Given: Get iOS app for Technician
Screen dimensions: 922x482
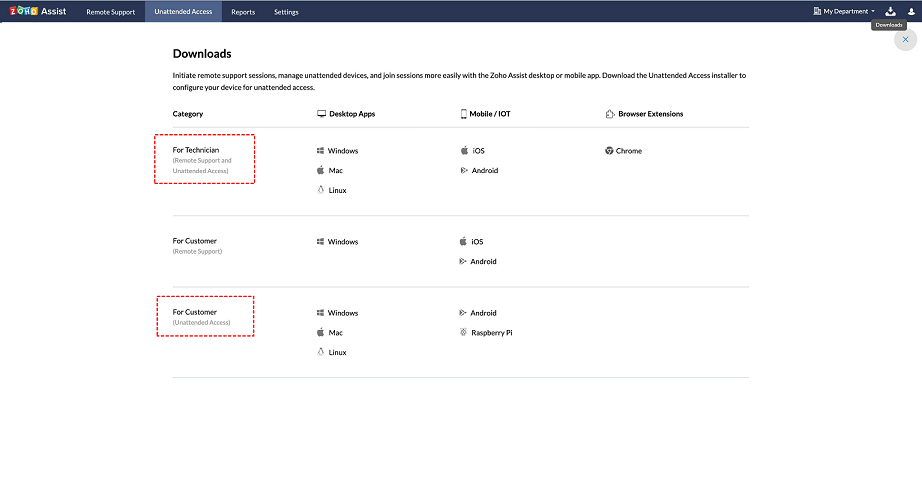Looking at the screenshot, I should [472, 151].
